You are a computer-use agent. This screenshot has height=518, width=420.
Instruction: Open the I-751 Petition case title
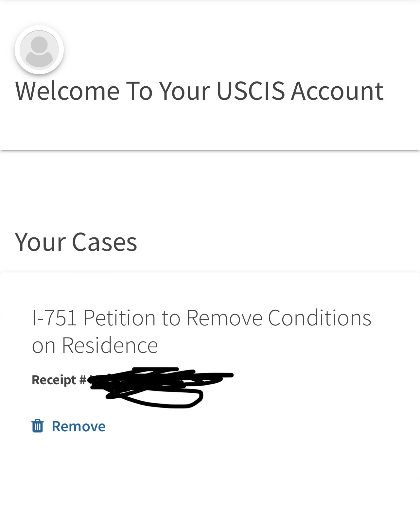(x=201, y=331)
